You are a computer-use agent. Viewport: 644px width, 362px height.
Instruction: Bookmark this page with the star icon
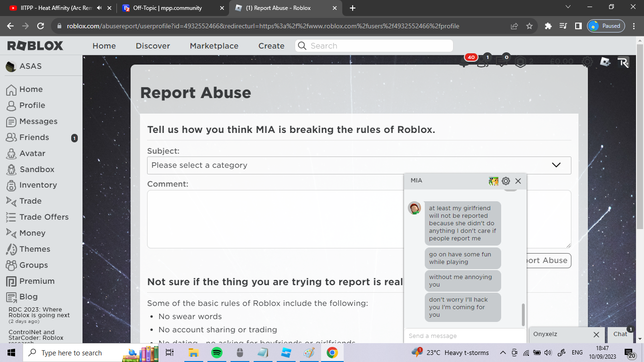pyautogui.click(x=529, y=26)
